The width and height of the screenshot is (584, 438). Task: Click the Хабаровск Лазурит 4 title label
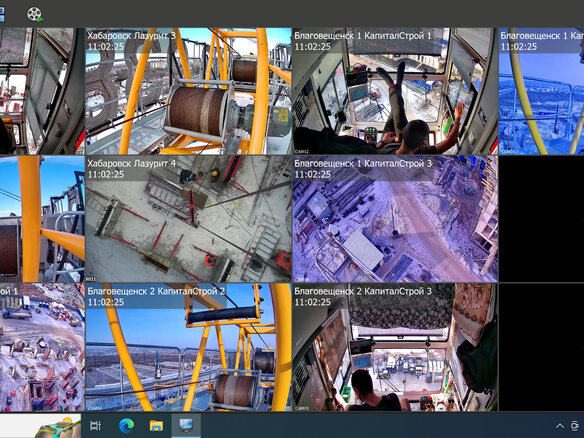click(131, 164)
